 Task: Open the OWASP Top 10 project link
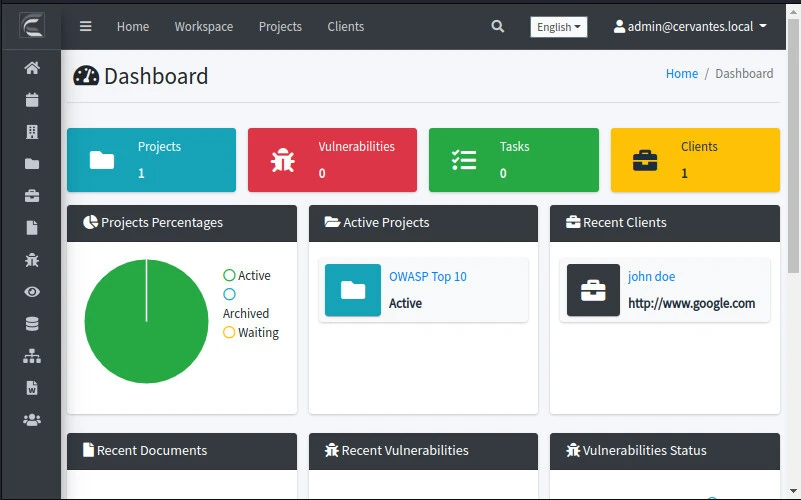coord(427,276)
